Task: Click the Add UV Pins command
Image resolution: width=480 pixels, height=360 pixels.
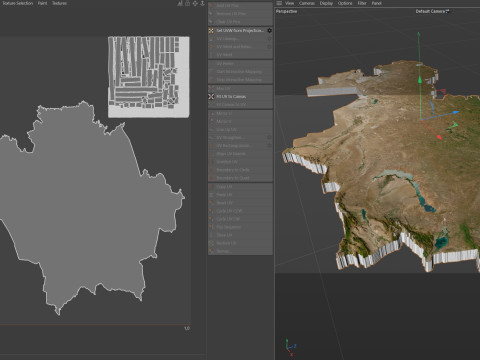Action: coord(240,6)
